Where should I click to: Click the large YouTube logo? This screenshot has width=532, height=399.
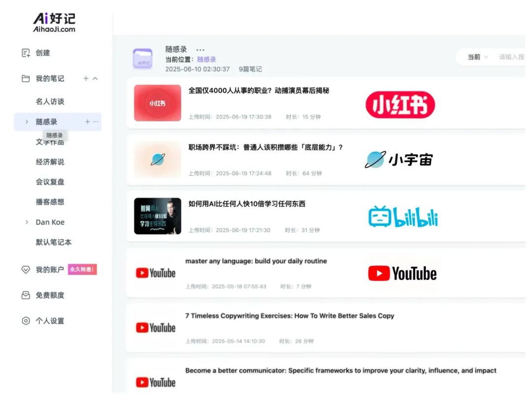(402, 273)
